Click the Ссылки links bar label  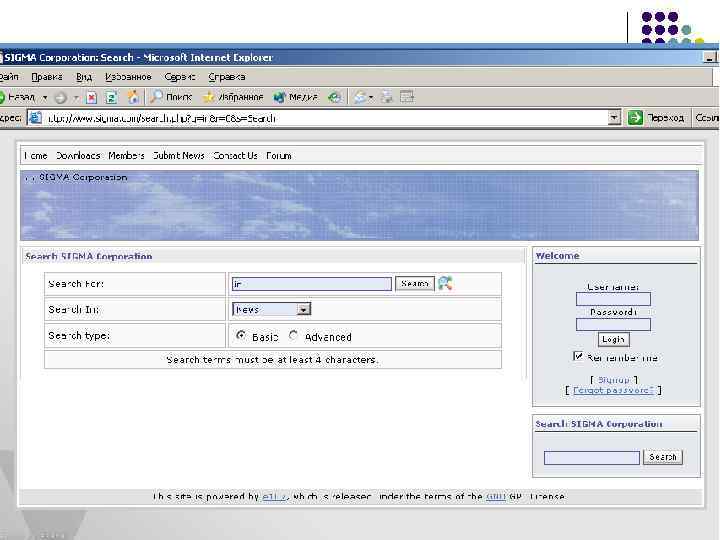[707, 118]
